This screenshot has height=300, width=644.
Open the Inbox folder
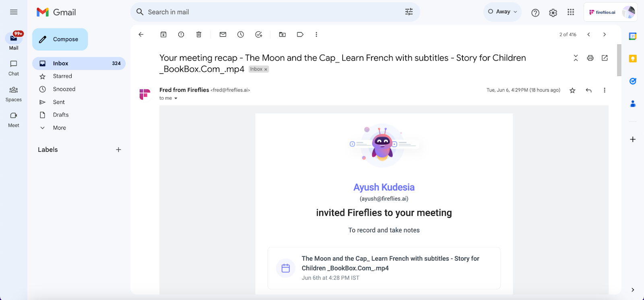pos(79,63)
